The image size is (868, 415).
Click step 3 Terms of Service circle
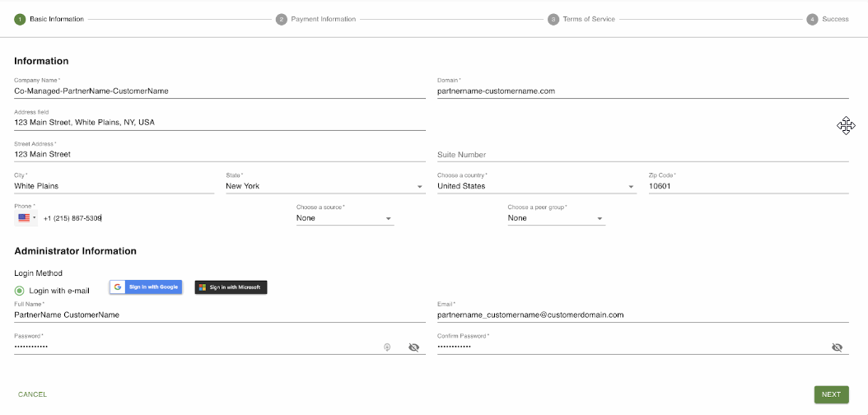click(x=553, y=19)
